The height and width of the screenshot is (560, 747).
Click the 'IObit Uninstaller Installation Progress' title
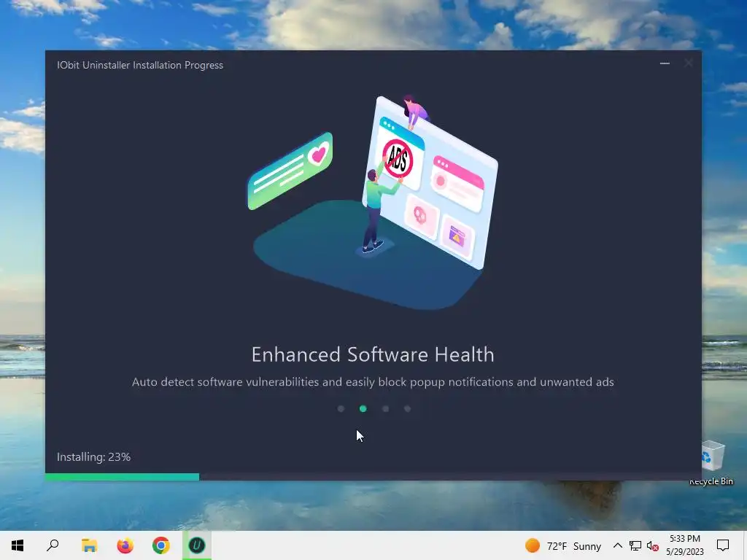coord(140,65)
